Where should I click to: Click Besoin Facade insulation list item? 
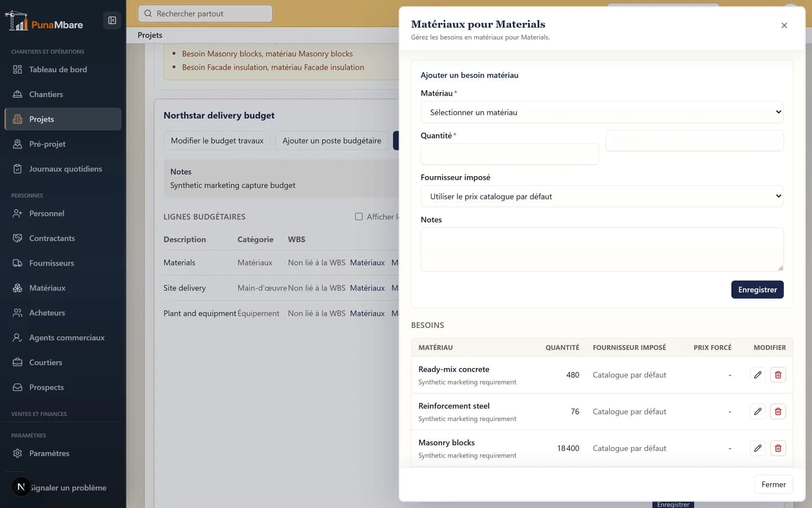click(x=273, y=67)
